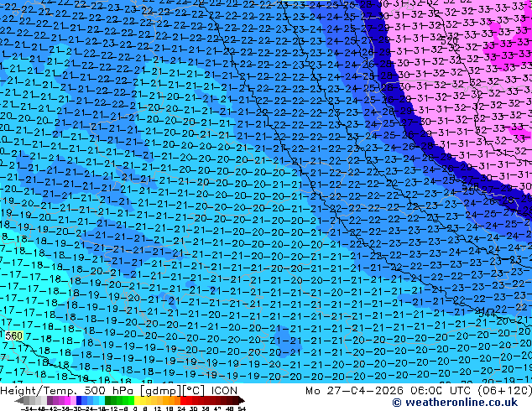Pick the dark purple legend swatch
532x411 pixels.
point(50,400)
